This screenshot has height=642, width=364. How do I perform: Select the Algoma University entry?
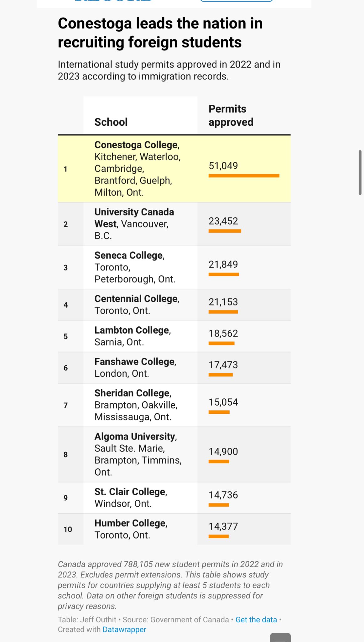(x=135, y=437)
